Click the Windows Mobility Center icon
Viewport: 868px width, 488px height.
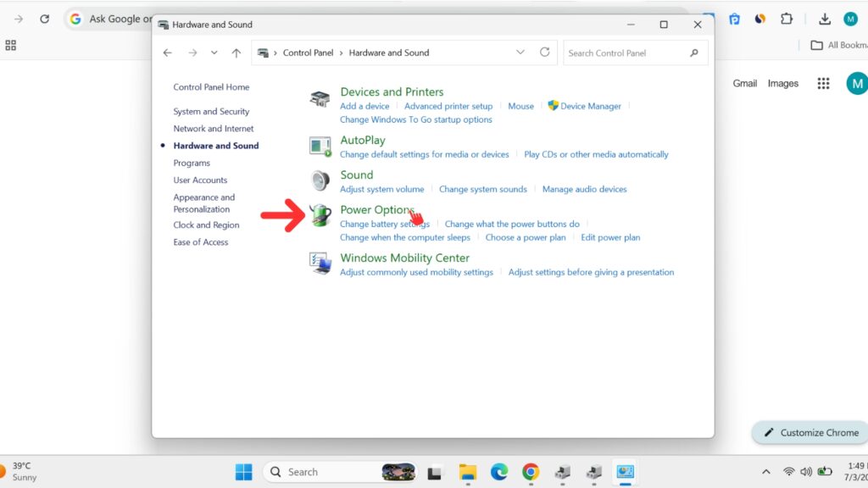coord(320,263)
